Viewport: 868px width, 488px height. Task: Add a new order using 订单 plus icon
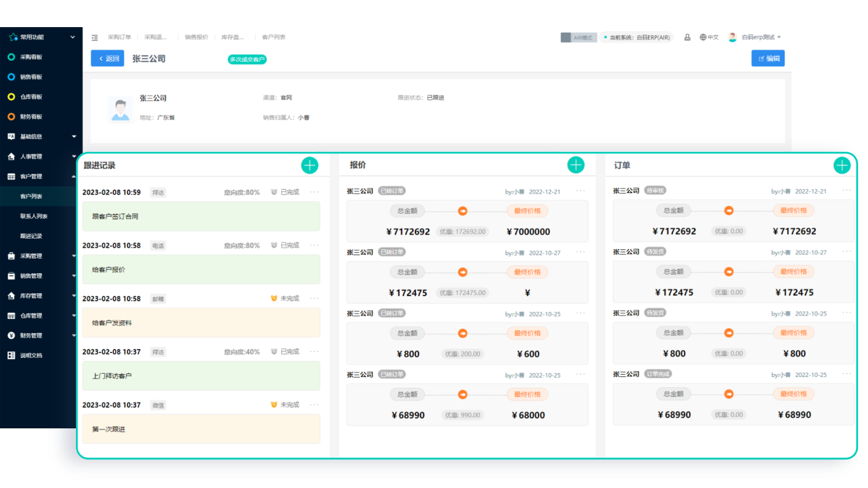[x=841, y=164]
